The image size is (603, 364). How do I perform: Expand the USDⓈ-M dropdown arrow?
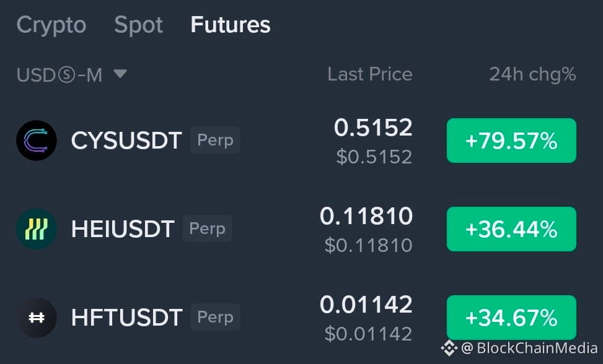pyautogui.click(x=120, y=73)
